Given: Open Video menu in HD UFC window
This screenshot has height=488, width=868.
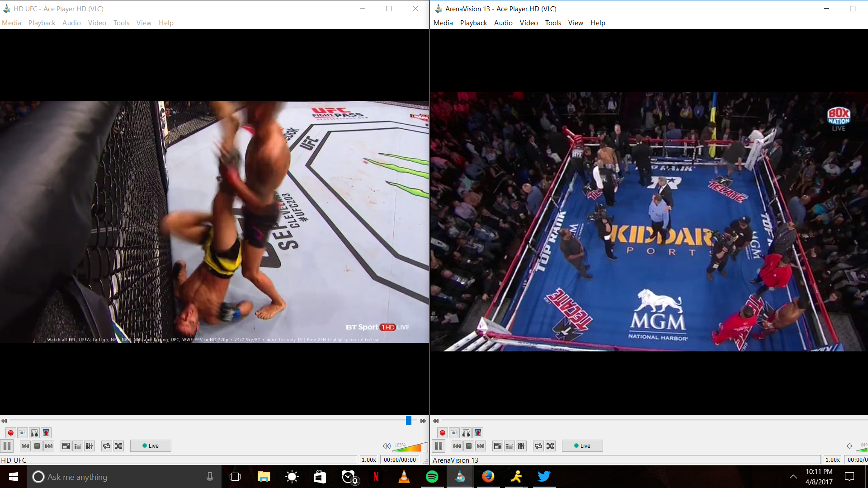Looking at the screenshot, I should coord(97,23).
